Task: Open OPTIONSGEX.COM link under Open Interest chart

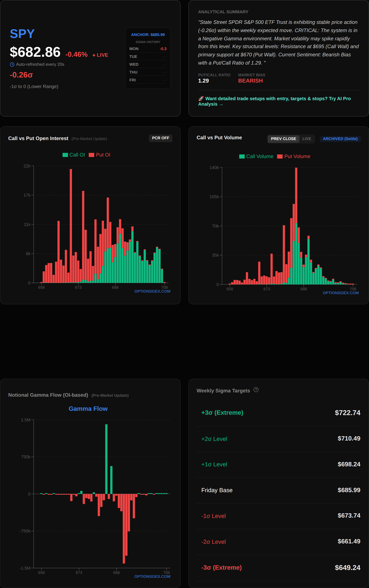Action: coord(152,291)
